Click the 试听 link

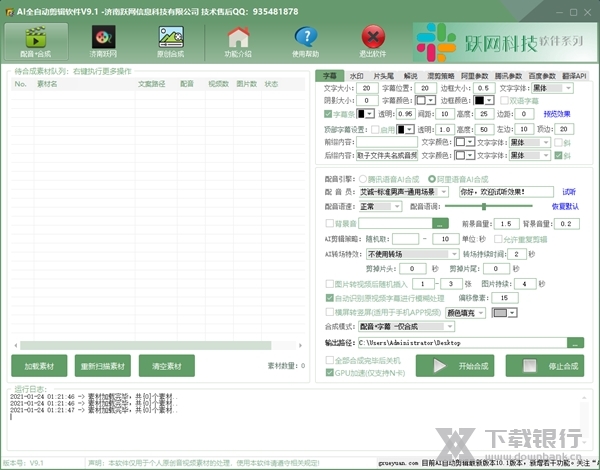pyautogui.click(x=569, y=192)
